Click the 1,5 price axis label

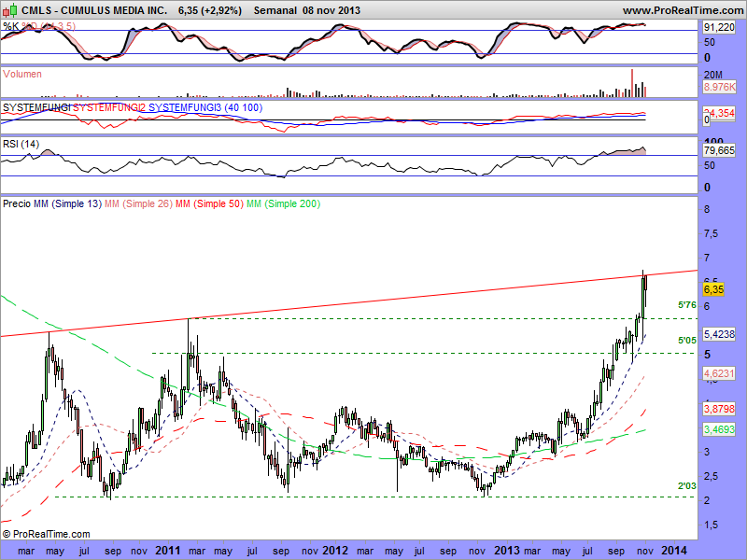pos(711,525)
